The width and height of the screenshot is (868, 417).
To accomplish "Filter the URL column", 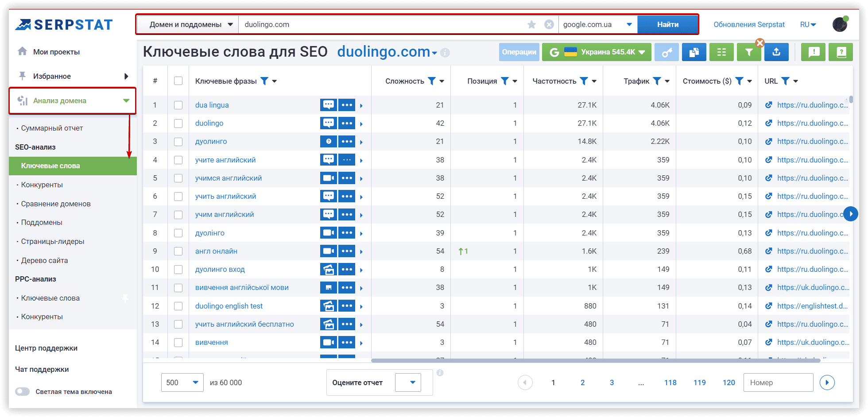I will (x=785, y=81).
